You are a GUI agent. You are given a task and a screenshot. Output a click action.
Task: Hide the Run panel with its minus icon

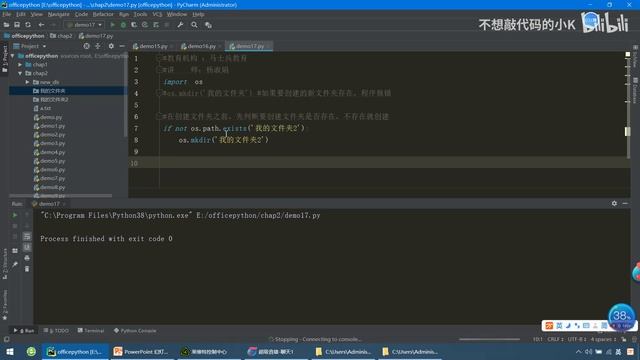625,203
